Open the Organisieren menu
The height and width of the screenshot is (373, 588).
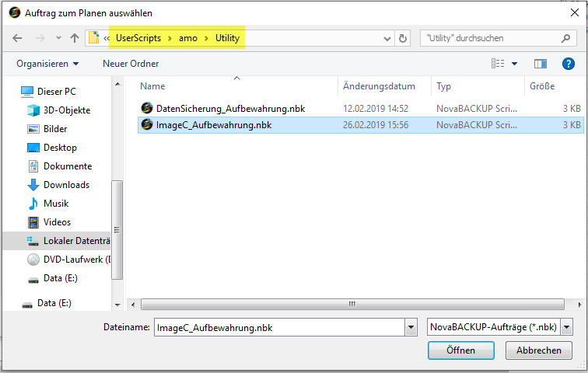47,64
